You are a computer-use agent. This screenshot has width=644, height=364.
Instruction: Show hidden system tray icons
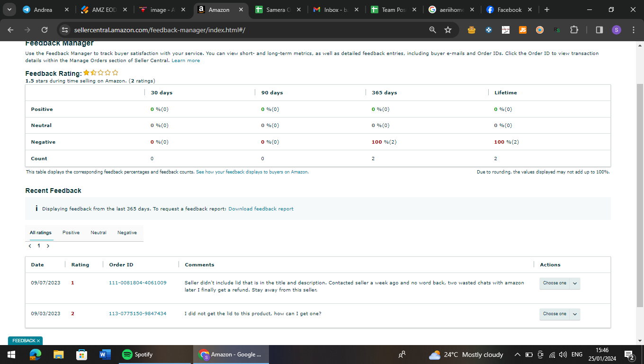tap(518, 355)
